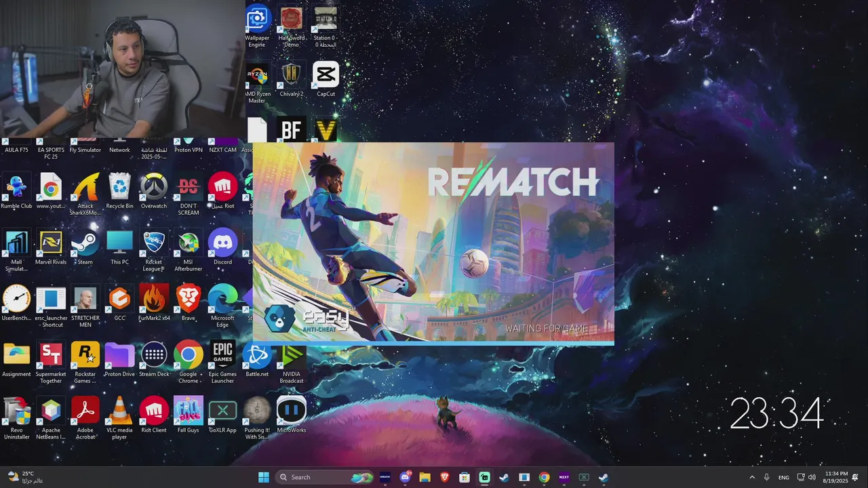
Task: Launch Fall Guys desktop shortcut
Action: [188, 416]
